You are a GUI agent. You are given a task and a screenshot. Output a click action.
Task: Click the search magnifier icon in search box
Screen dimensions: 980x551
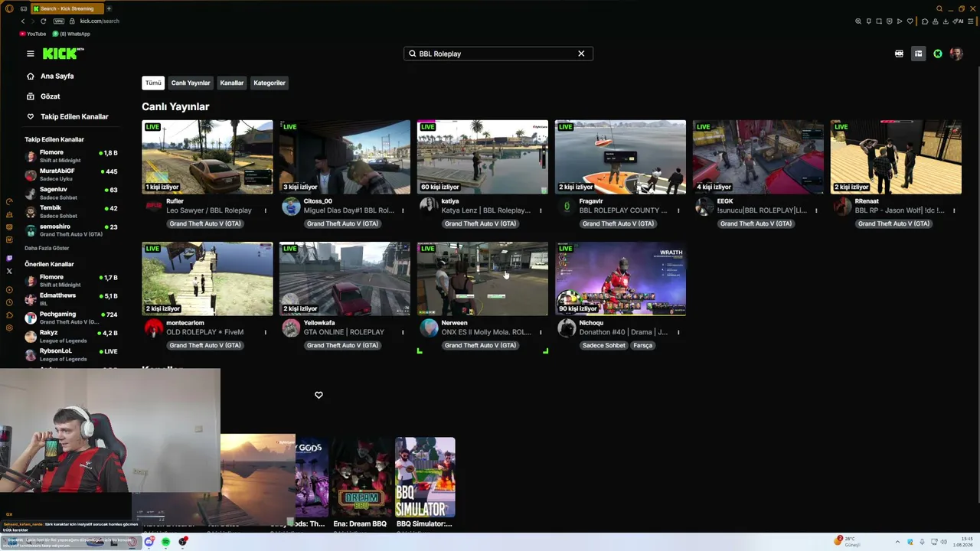[413, 54]
